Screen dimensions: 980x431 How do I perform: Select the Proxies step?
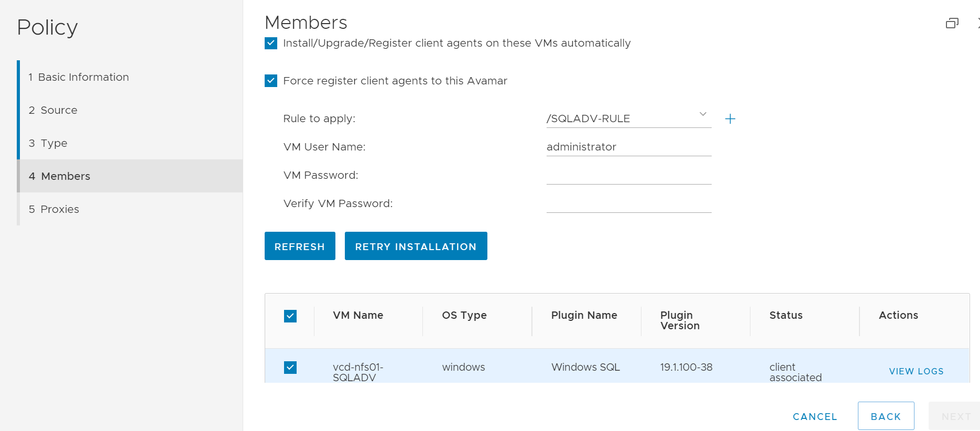tap(60, 209)
